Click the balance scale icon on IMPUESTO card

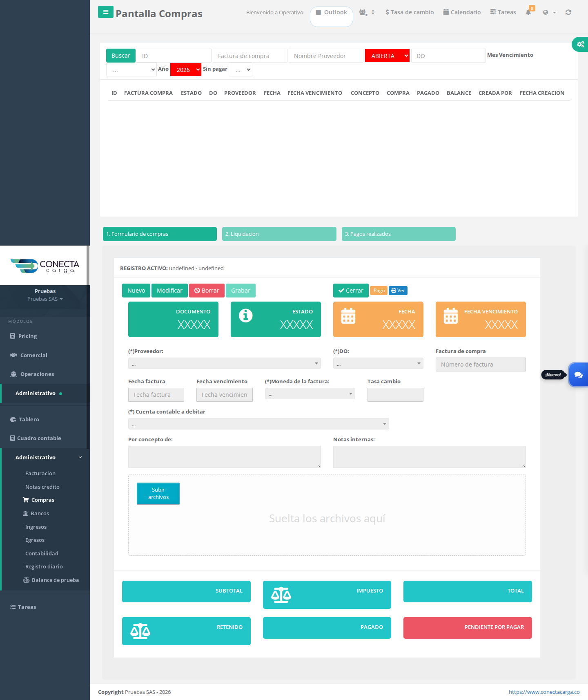281,595
